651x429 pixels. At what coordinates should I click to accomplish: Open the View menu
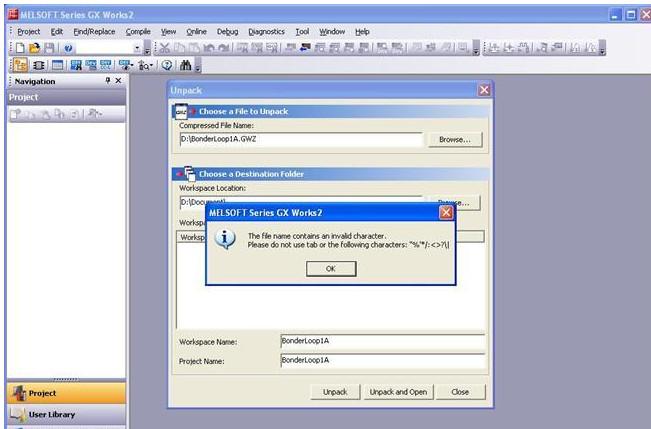pyautogui.click(x=169, y=32)
